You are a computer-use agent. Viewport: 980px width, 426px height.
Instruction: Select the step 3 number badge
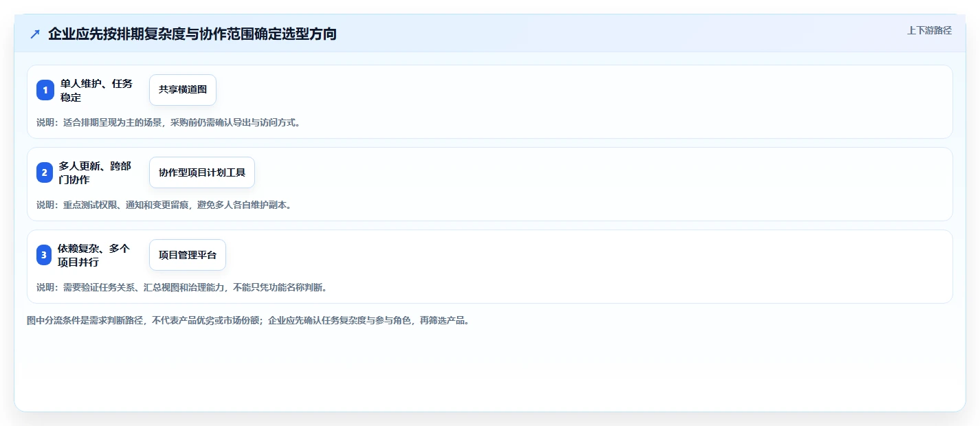44,255
